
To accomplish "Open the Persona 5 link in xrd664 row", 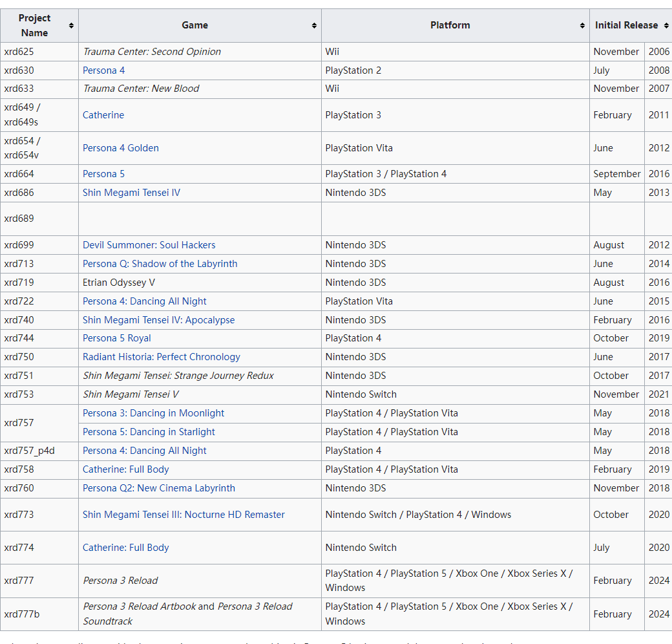I will pos(104,174).
